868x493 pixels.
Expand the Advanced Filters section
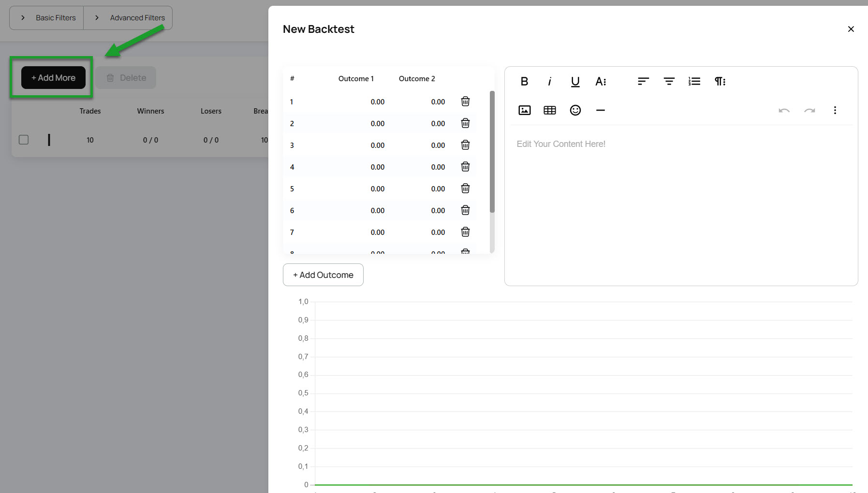(128, 18)
